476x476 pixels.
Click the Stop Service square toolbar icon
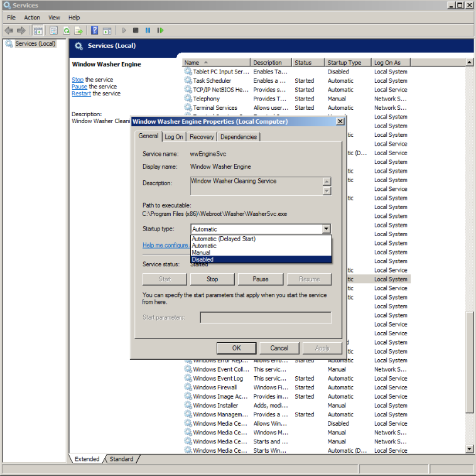coord(136,30)
